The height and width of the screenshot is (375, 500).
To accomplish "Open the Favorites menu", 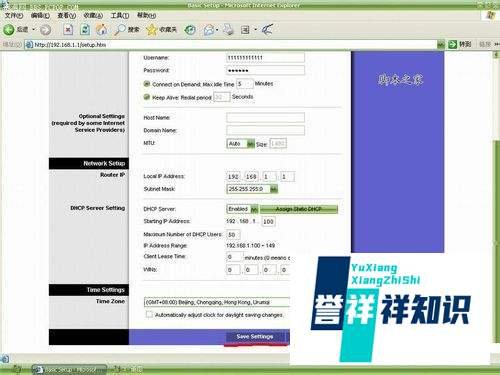I will 93,15.
